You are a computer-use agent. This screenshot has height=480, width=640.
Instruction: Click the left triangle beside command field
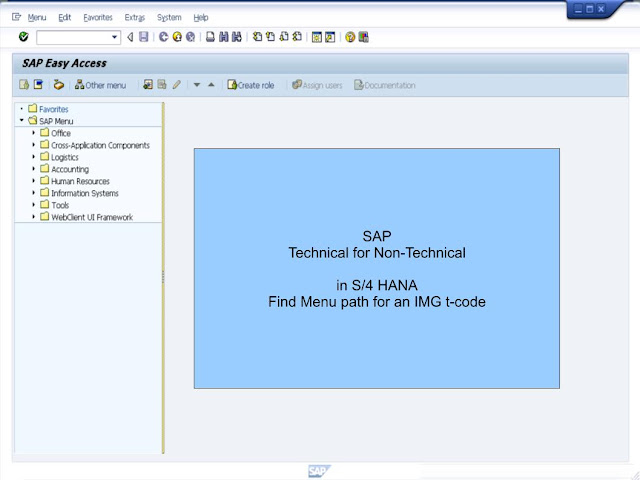[130, 37]
